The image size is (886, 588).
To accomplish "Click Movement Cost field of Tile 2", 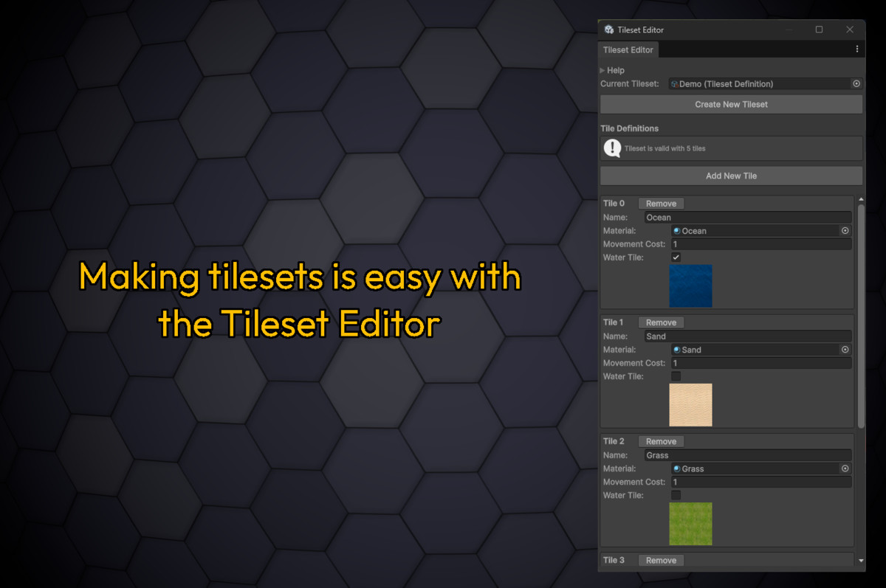I will [761, 482].
